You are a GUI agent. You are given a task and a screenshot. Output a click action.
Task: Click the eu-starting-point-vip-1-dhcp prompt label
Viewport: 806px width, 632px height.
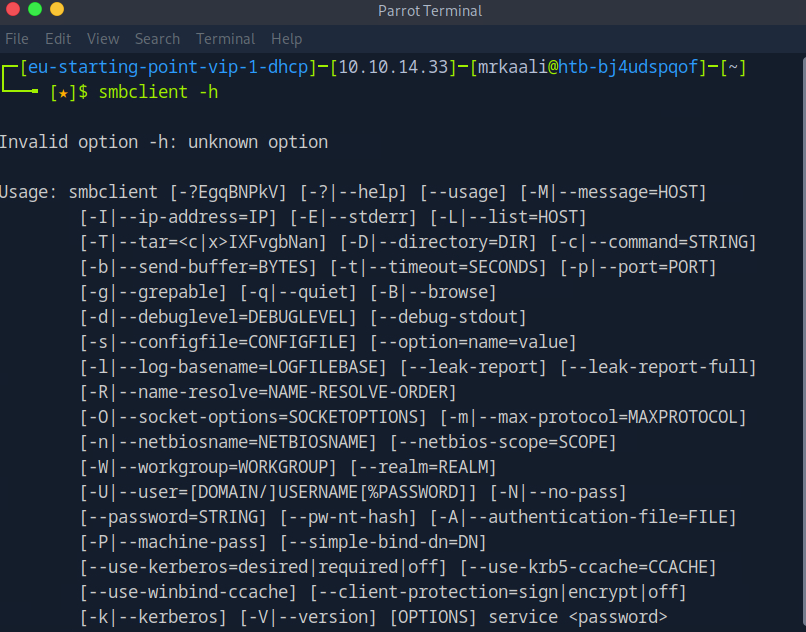click(x=166, y=68)
